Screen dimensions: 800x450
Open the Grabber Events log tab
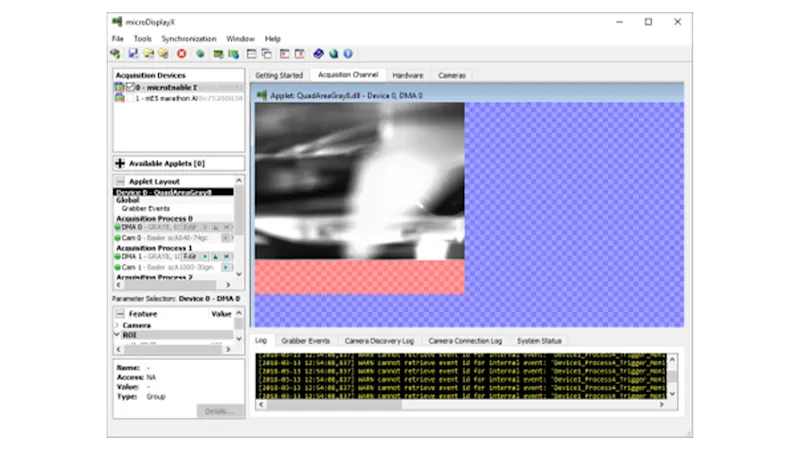pos(305,341)
